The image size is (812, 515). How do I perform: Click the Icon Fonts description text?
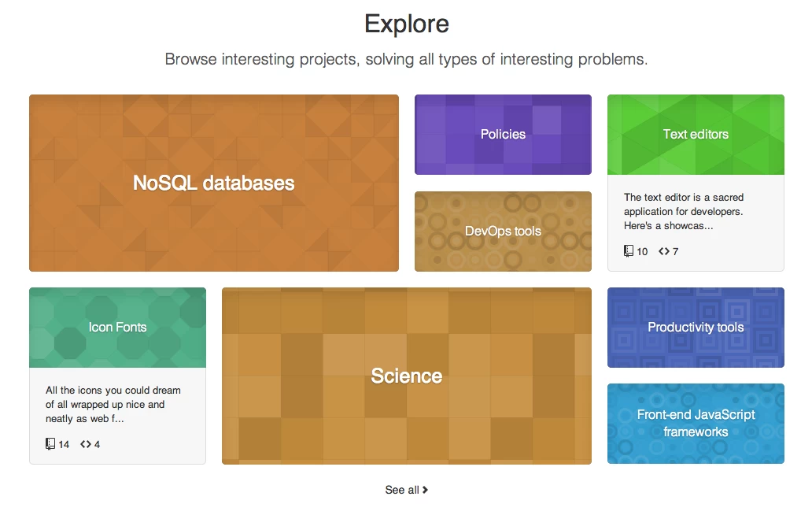[x=113, y=404]
